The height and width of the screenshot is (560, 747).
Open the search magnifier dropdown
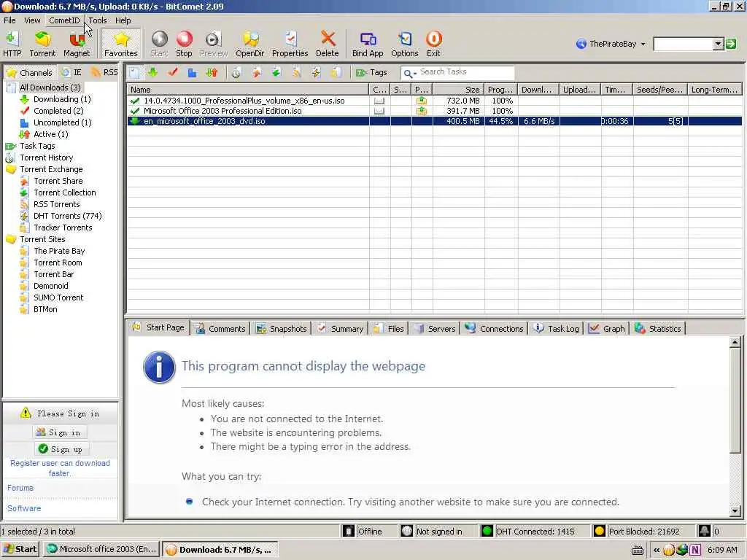(409, 73)
